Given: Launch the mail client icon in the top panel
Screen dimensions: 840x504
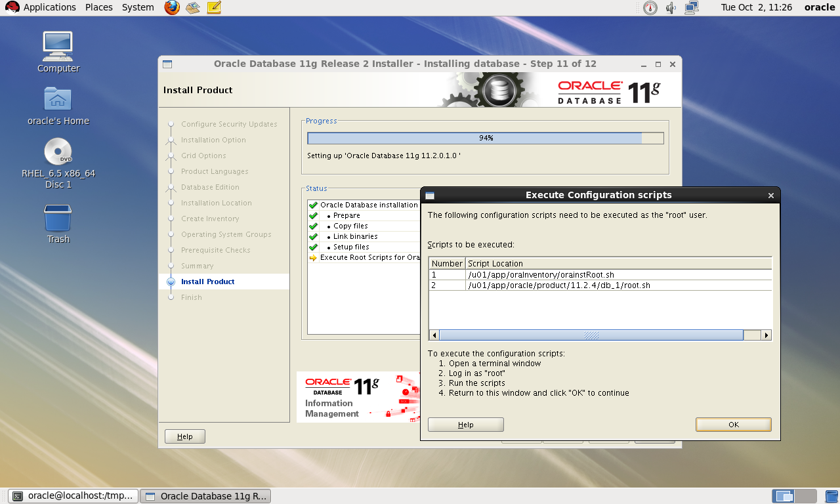Looking at the screenshot, I should [192, 8].
